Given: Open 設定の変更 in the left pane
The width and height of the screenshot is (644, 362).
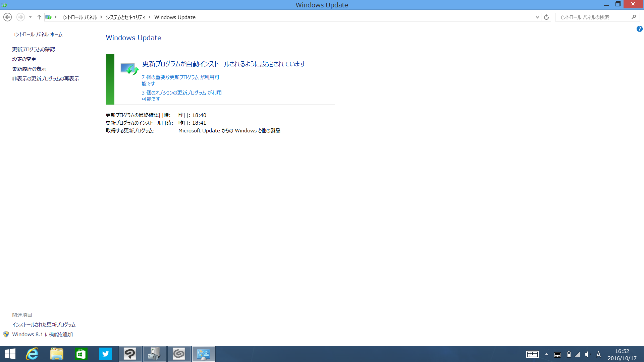Looking at the screenshot, I should (24, 59).
